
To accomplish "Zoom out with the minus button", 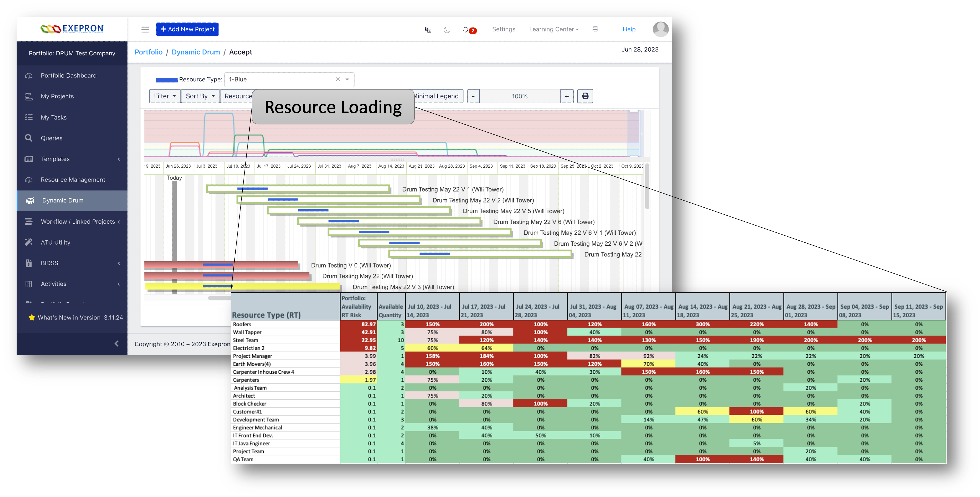I will (473, 96).
